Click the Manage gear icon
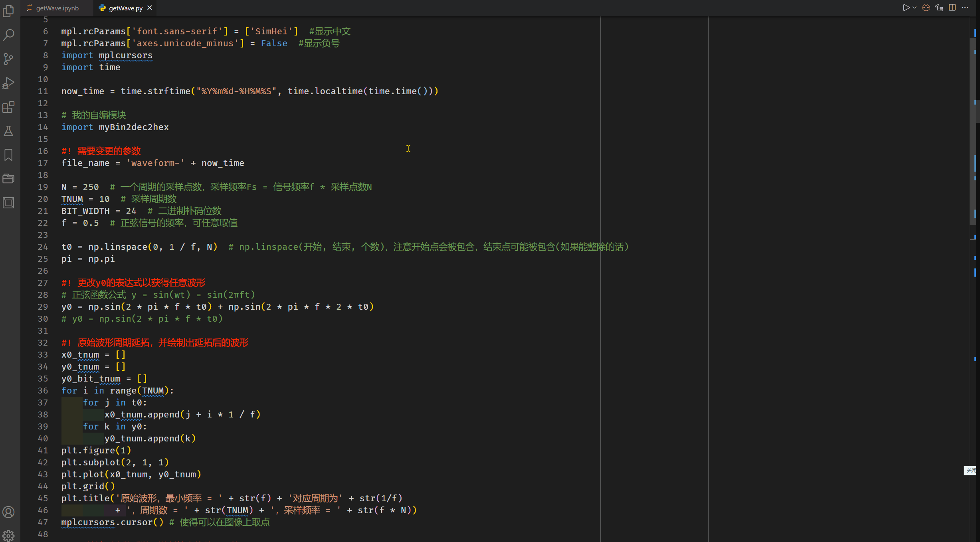Viewport: 980px width, 542px height. point(8,536)
